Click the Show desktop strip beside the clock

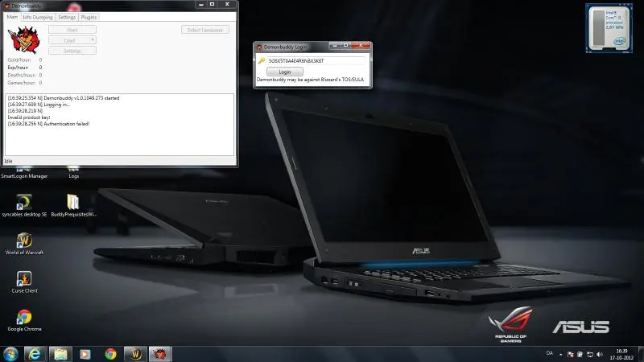pos(641,354)
